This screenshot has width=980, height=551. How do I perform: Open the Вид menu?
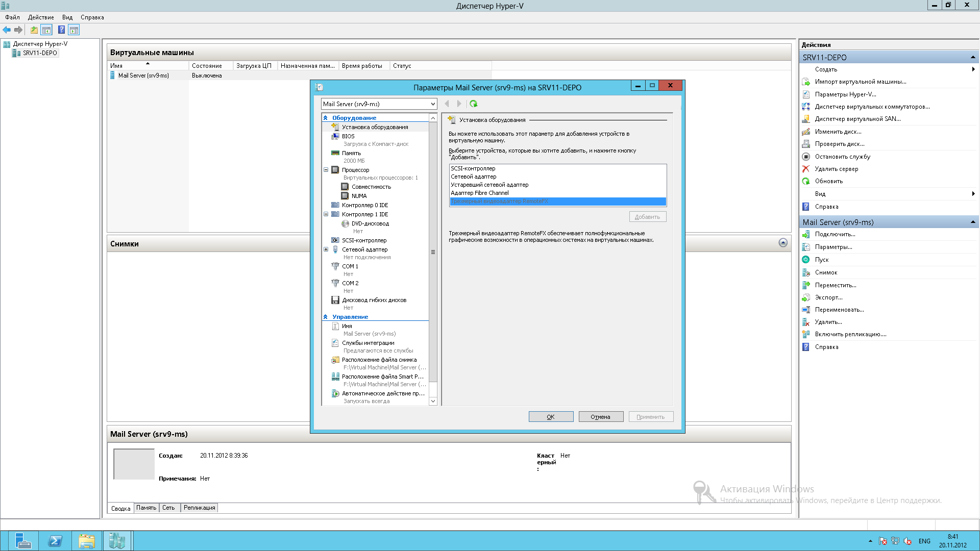(67, 17)
